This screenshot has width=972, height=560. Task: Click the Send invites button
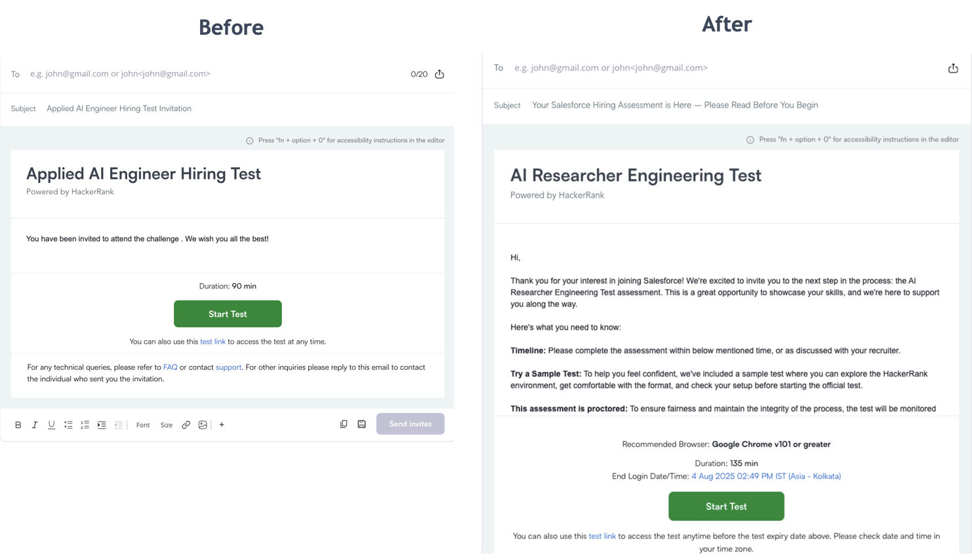point(410,424)
